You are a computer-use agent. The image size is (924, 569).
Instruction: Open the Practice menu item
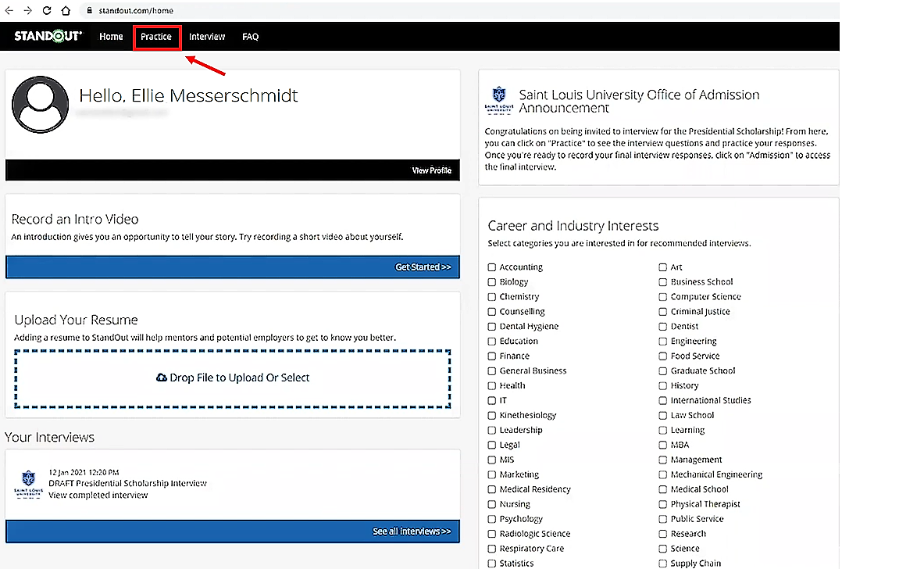(156, 37)
